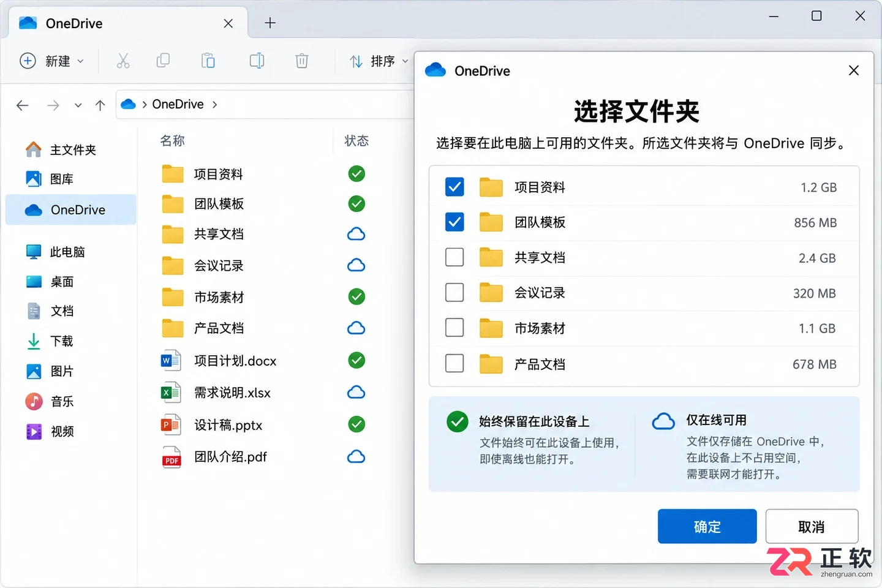Sort by the 状态 column header

click(356, 141)
